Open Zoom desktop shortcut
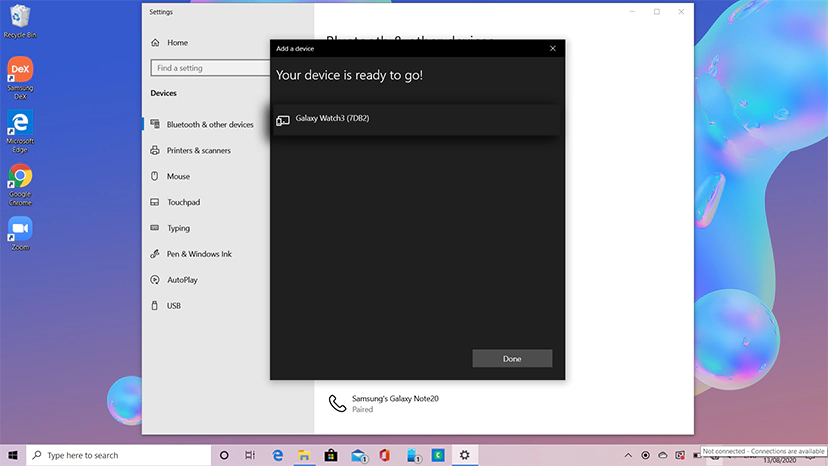 [x=20, y=233]
